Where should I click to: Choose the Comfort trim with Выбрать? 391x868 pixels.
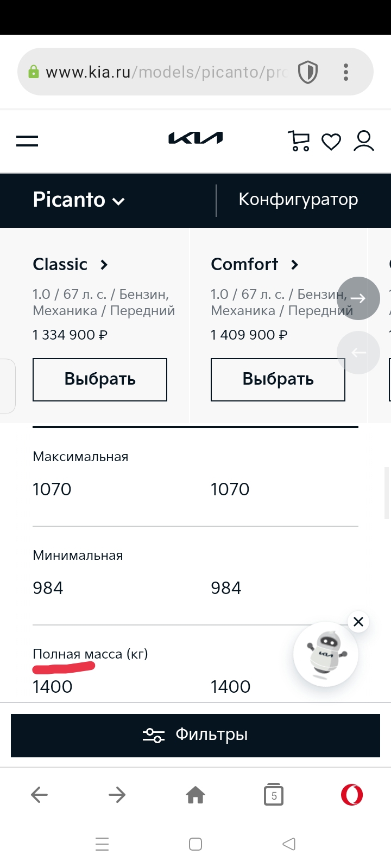(278, 379)
